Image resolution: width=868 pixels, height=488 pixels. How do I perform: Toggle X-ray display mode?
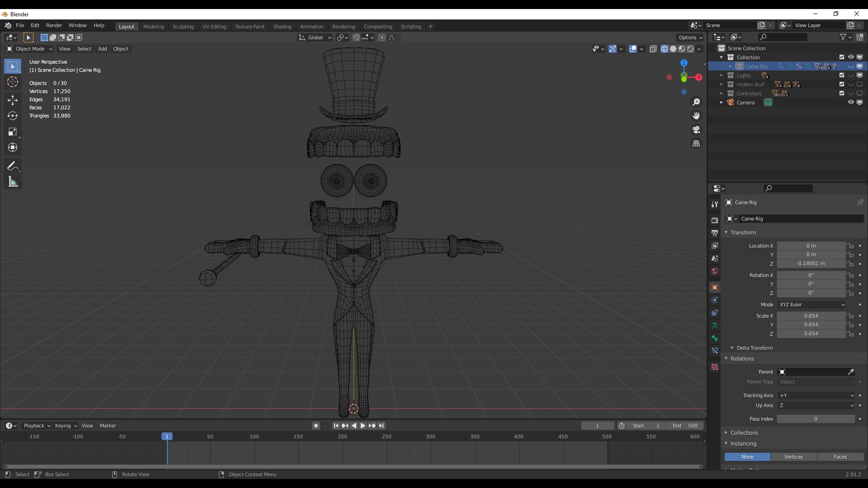click(x=653, y=49)
